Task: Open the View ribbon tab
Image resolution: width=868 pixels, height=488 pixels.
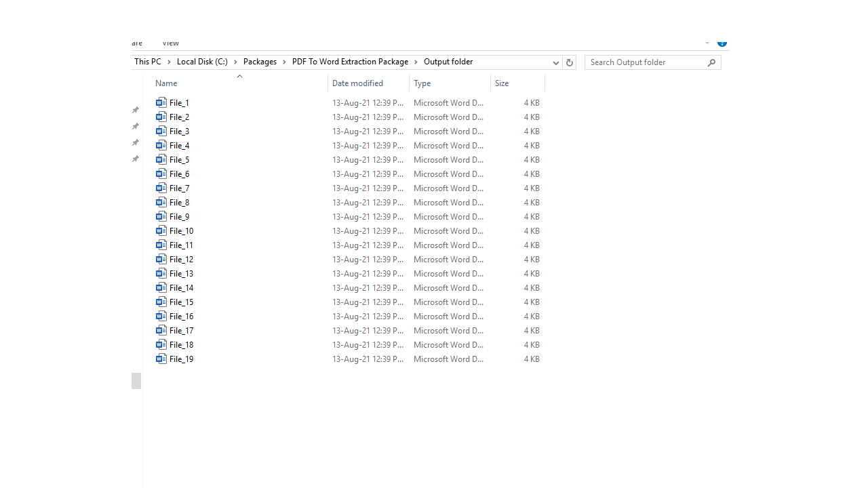Action: click(170, 43)
